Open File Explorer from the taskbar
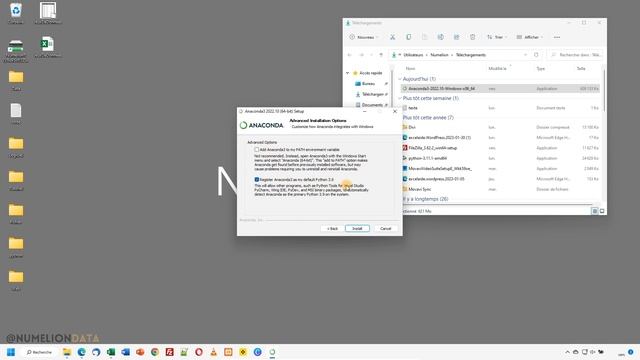Image resolution: width=640 pixels, height=360 pixels. [x=67, y=352]
